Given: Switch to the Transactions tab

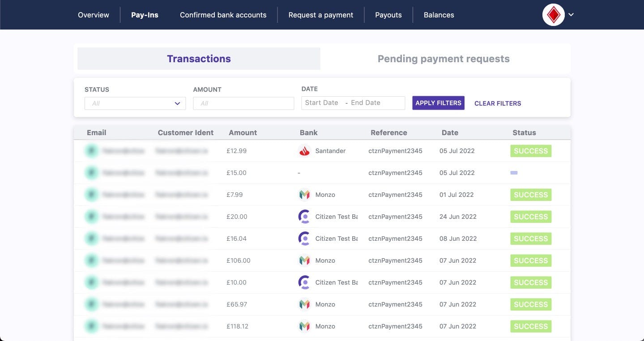Looking at the screenshot, I should pyautogui.click(x=199, y=59).
